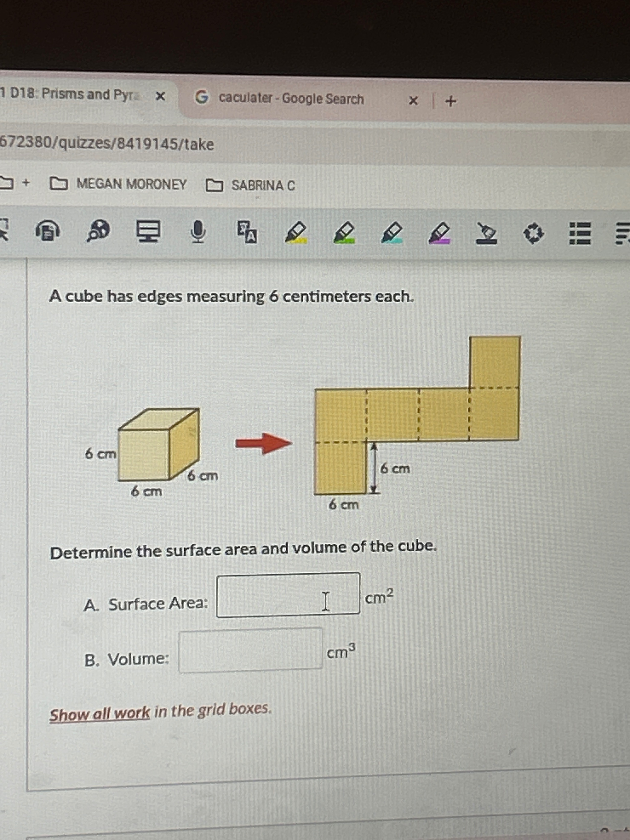Open the MEGAN MORONEY bookmark folder
Screen dimensions: 630x840
point(119,184)
